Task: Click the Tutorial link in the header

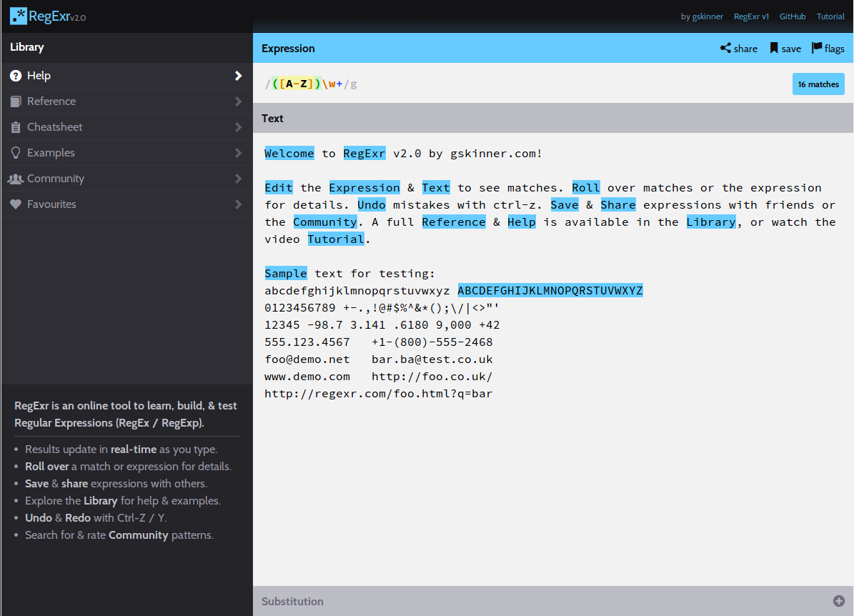Action: [830, 16]
